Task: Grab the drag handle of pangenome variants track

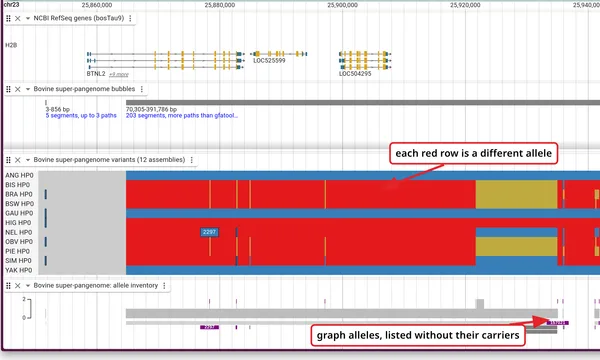Action: (8, 160)
